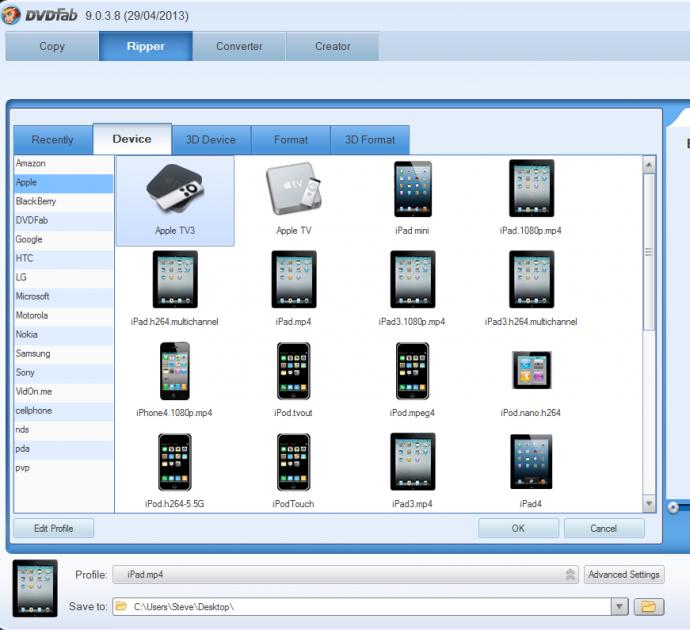Switch to the Copy tab
The height and width of the screenshot is (630, 690).
tap(52, 46)
